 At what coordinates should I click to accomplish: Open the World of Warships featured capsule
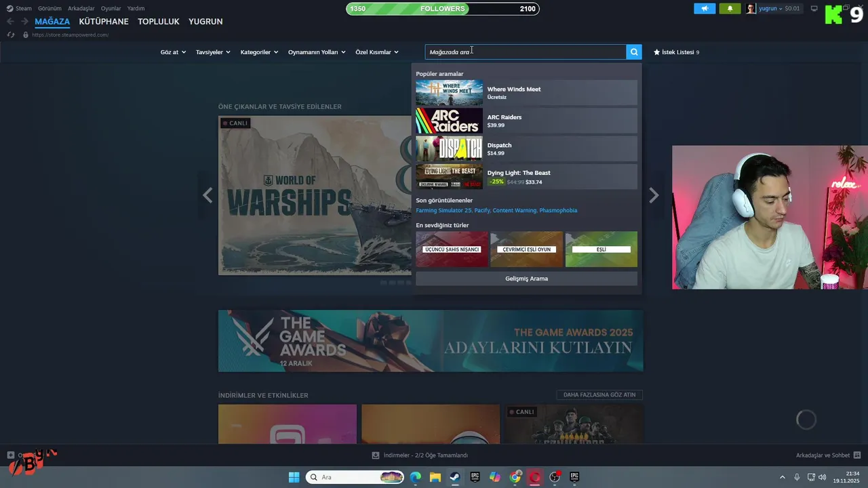tap(315, 195)
